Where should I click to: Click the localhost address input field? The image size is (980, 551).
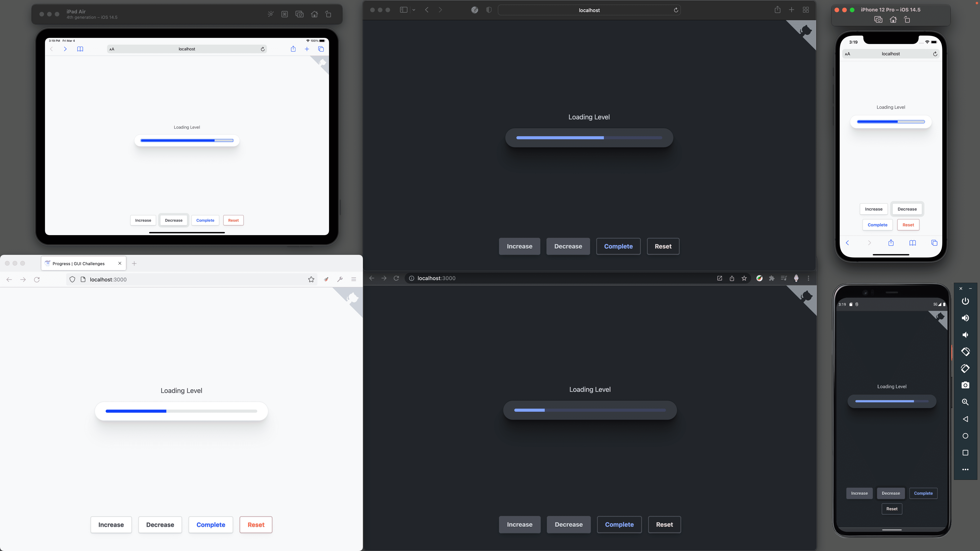[589, 9]
